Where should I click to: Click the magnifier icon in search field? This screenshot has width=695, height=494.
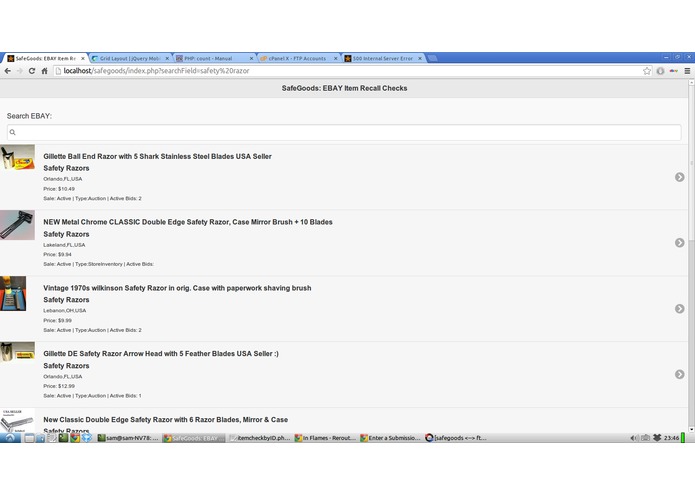click(x=12, y=132)
